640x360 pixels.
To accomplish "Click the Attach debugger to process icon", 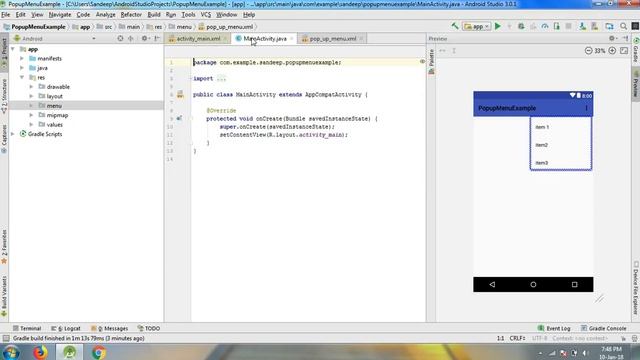I will click(556, 26).
